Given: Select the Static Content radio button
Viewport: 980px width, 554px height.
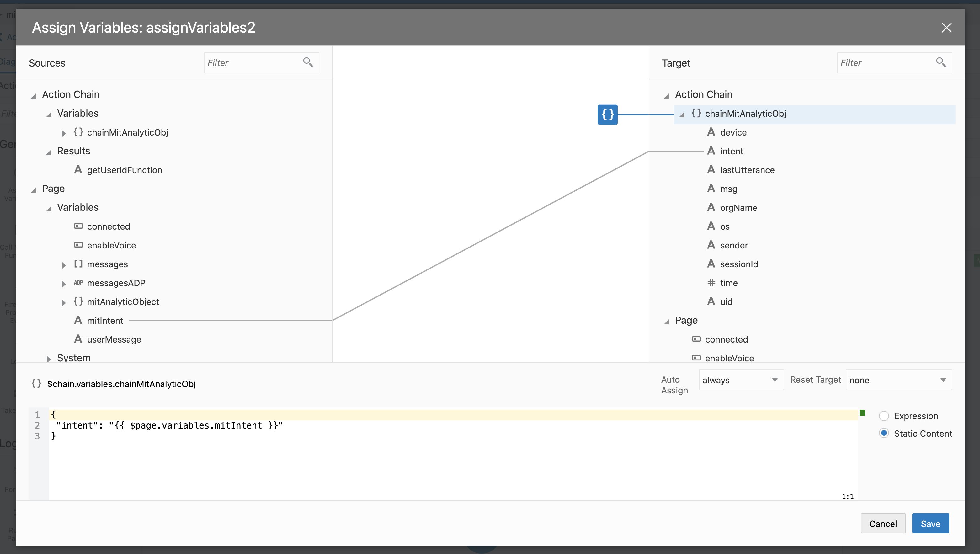Looking at the screenshot, I should [884, 434].
